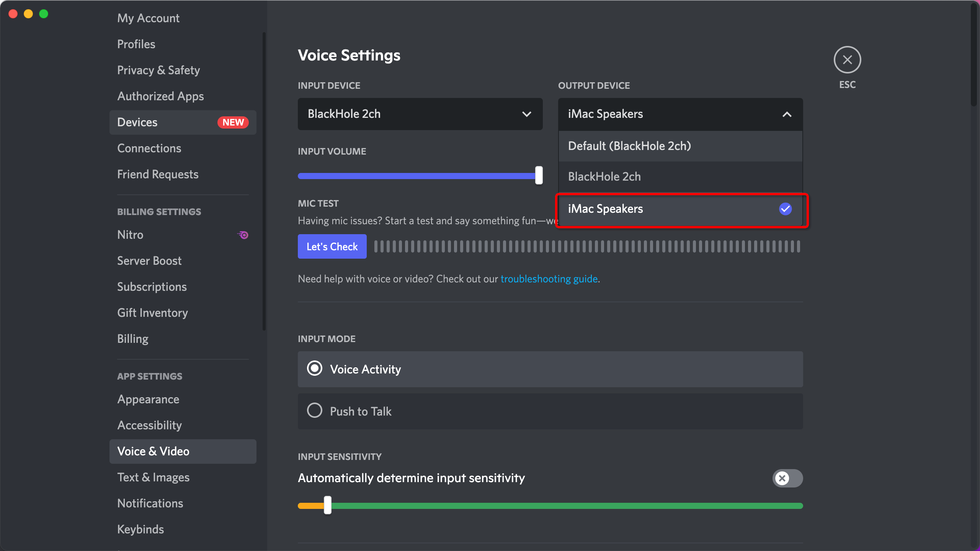Navigate to Privacy & Safety settings
980x551 pixels.
(x=158, y=69)
